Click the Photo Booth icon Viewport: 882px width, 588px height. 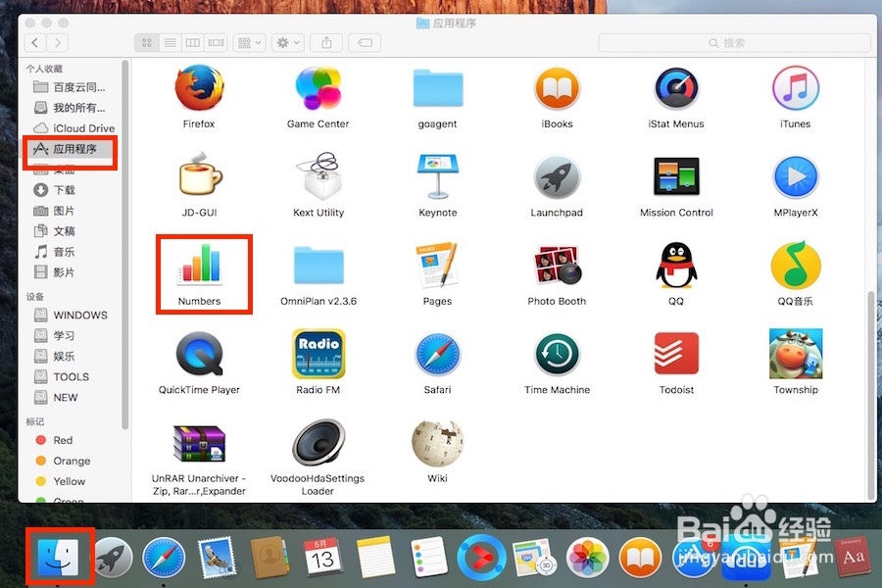(557, 265)
